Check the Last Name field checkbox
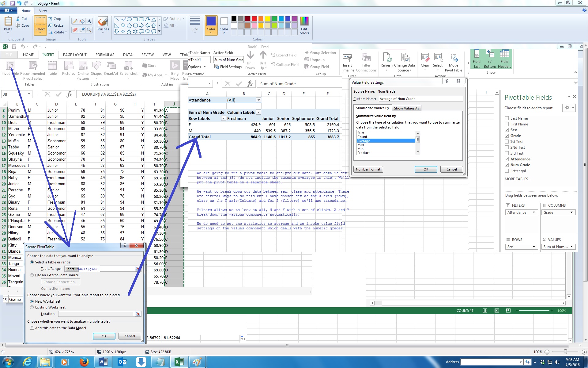Viewport: 588px width, 368px height. (x=507, y=118)
